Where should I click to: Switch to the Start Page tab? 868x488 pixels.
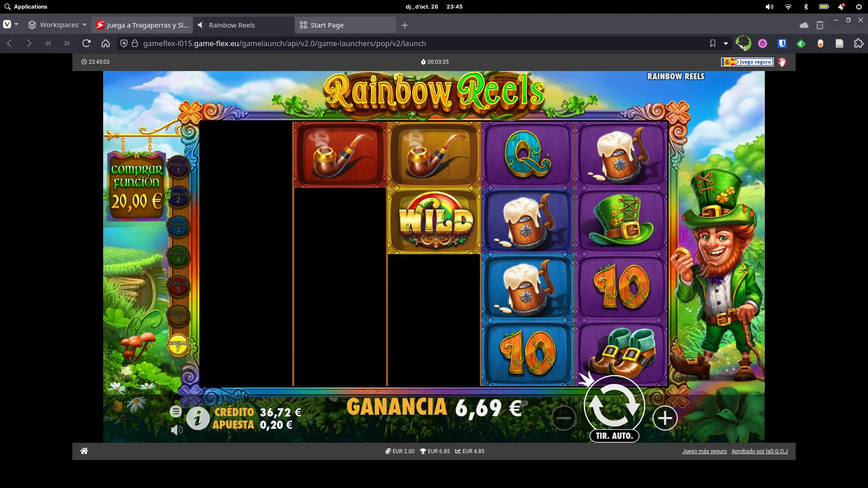pyautogui.click(x=346, y=25)
